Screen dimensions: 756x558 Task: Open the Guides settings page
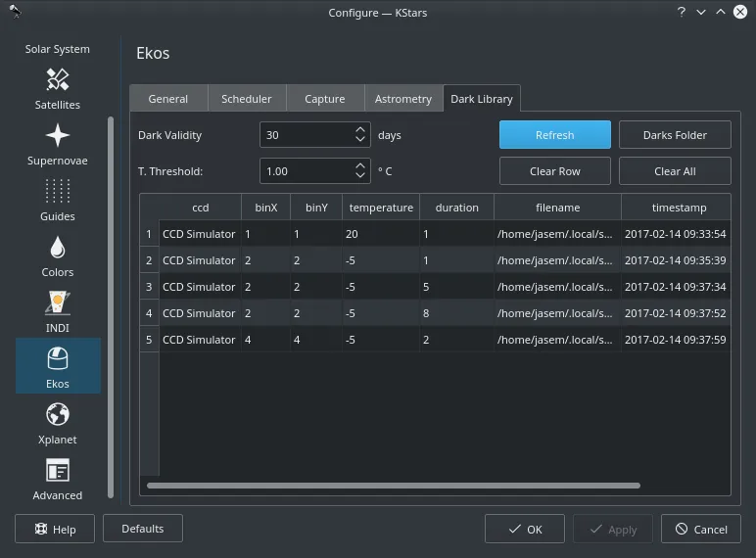click(58, 201)
